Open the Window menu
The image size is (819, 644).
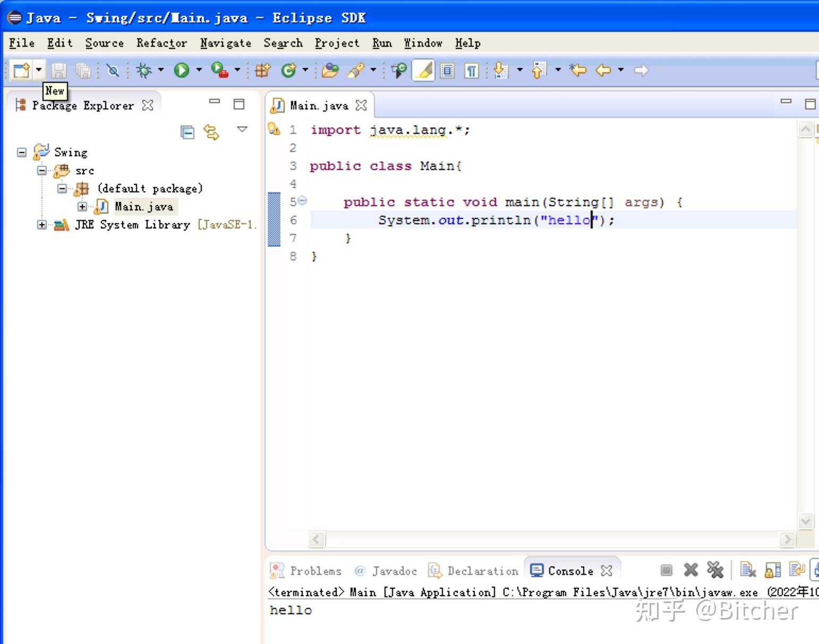pyautogui.click(x=423, y=43)
